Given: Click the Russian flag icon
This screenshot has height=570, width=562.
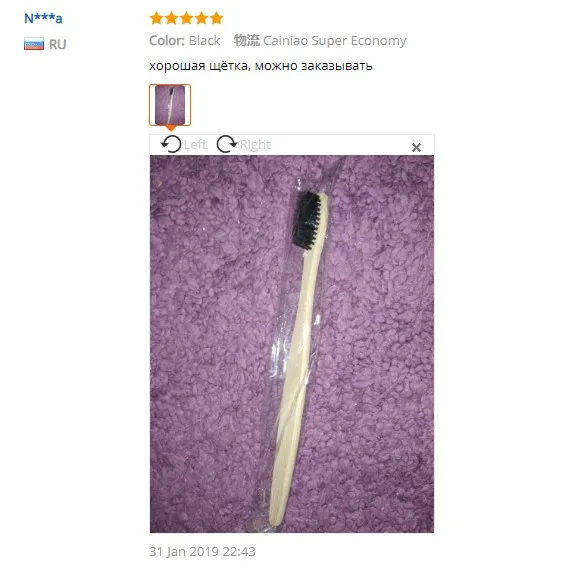Looking at the screenshot, I should [x=34, y=44].
